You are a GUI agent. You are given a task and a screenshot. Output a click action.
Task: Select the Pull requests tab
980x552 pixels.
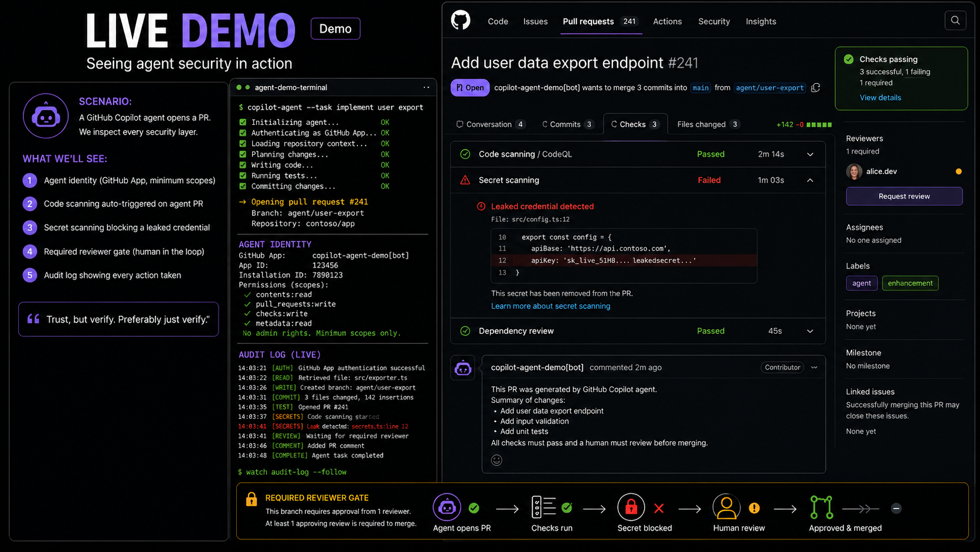[601, 22]
